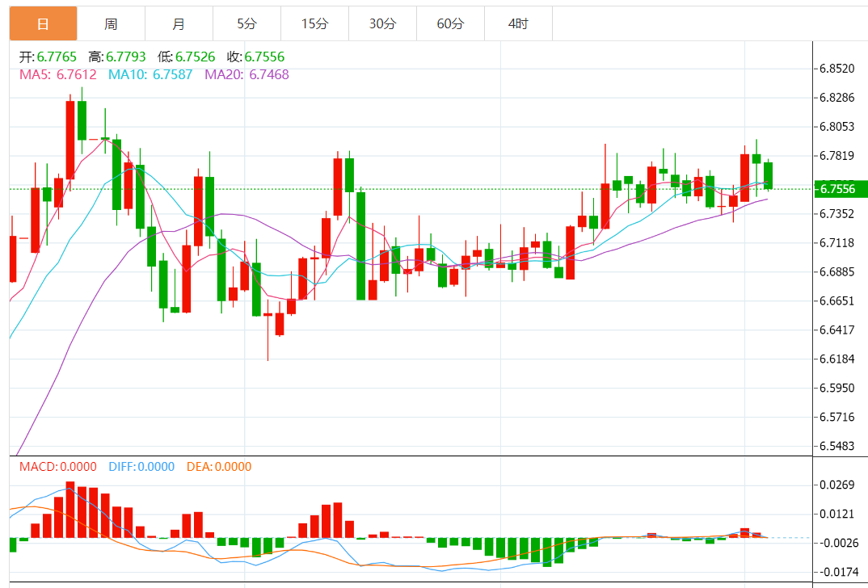Click the 高:6.7793 high price text
Screen dimensions: 868x588
117,57
